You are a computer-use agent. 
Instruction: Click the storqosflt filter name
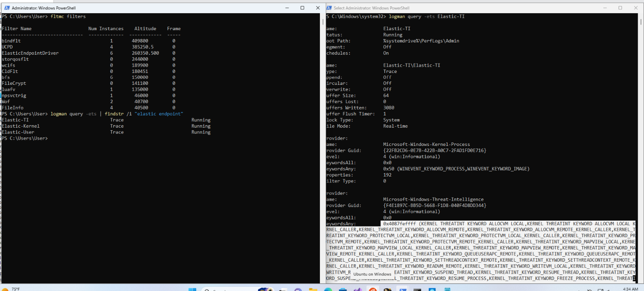click(15, 59)
